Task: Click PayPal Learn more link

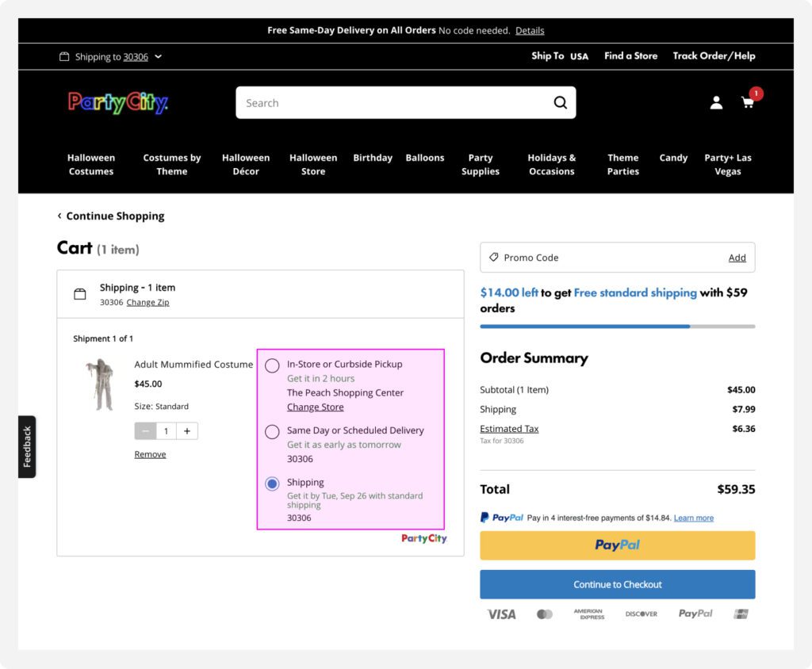Action: 694,518
